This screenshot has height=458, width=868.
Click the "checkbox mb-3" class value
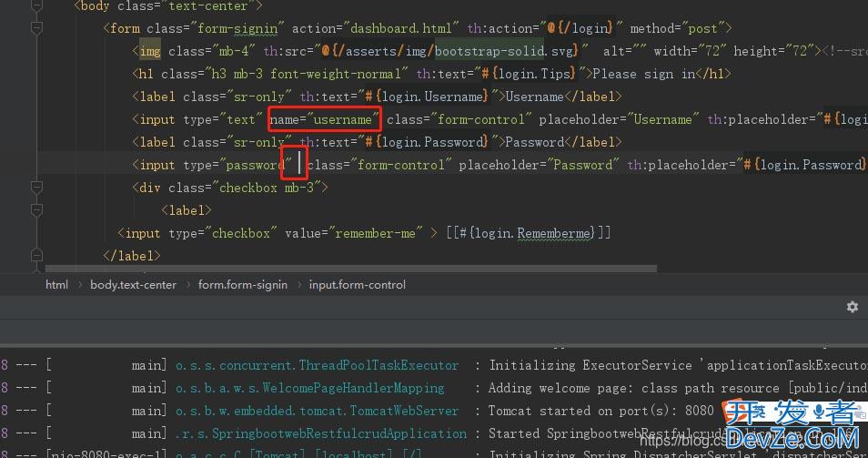[x=267, y=188]
